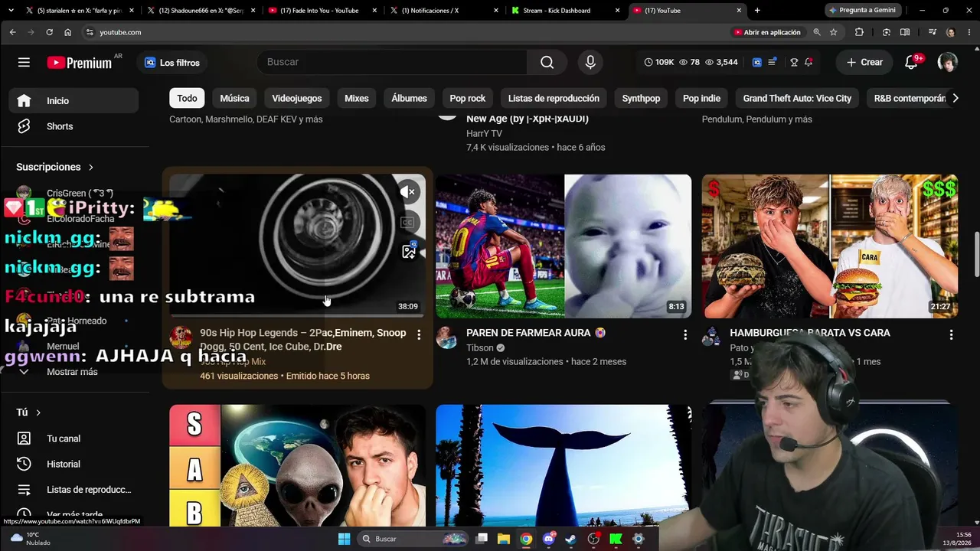This screenshot has height=551, width=980.
Task: Select the Videojuegos filter chip
Action: tap(297, 98)
